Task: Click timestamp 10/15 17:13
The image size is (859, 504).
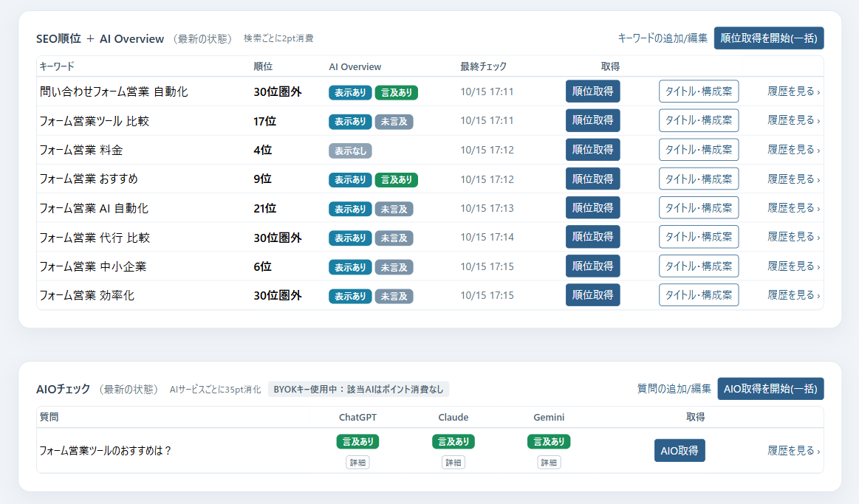Action: [x=487, y=209]
